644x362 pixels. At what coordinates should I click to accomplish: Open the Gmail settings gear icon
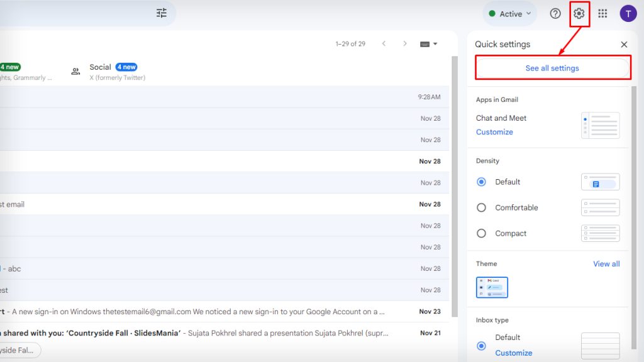tap(579, 13)
